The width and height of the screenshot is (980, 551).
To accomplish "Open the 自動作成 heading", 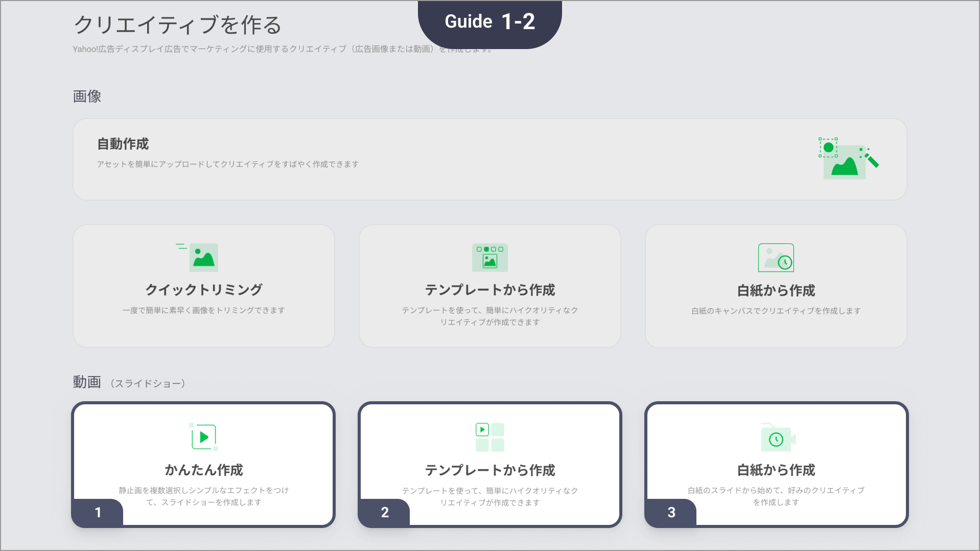I will (123, 144).
